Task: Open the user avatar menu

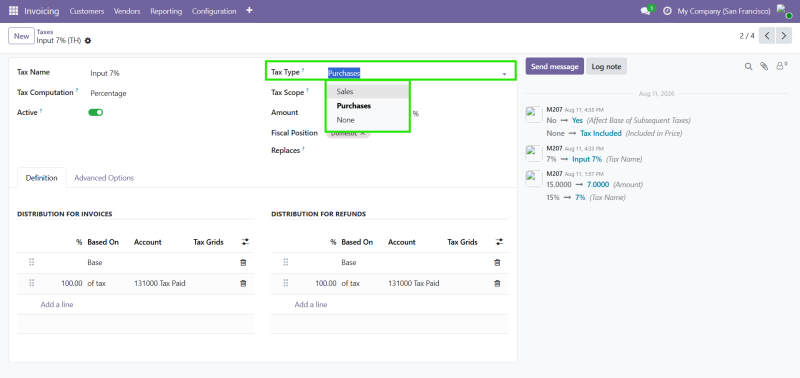Action: click(x=784, y=11)
